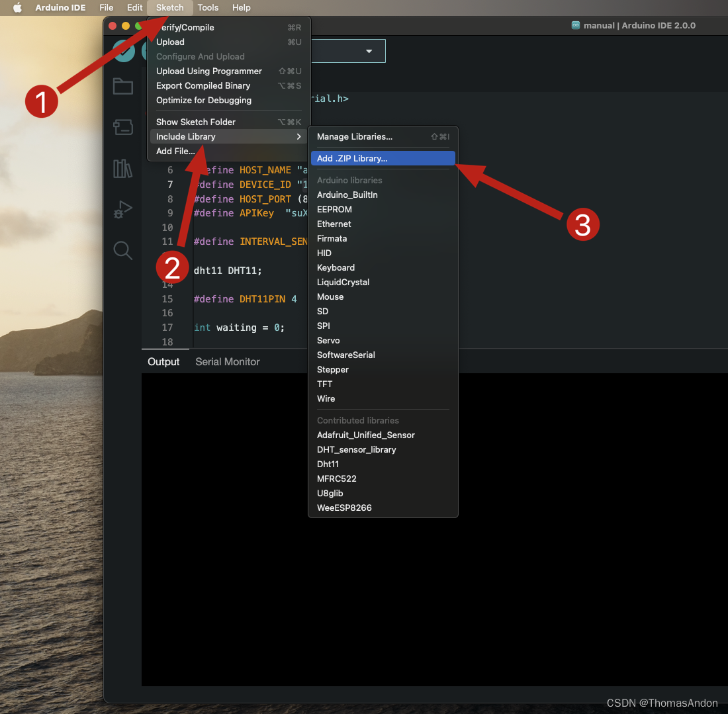The width and height of the screenshot is (728, 714).
Task: Close the Arduino IDE window with red button
Action: click(x=113, y=26)
